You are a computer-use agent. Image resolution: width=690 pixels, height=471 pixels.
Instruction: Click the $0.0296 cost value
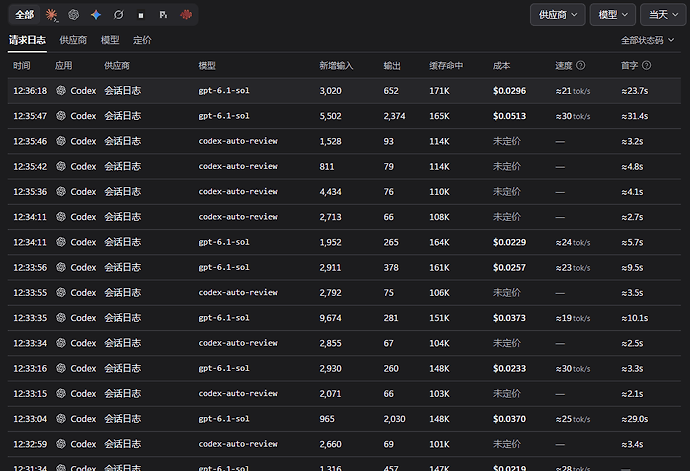click(x=509, y=91)
